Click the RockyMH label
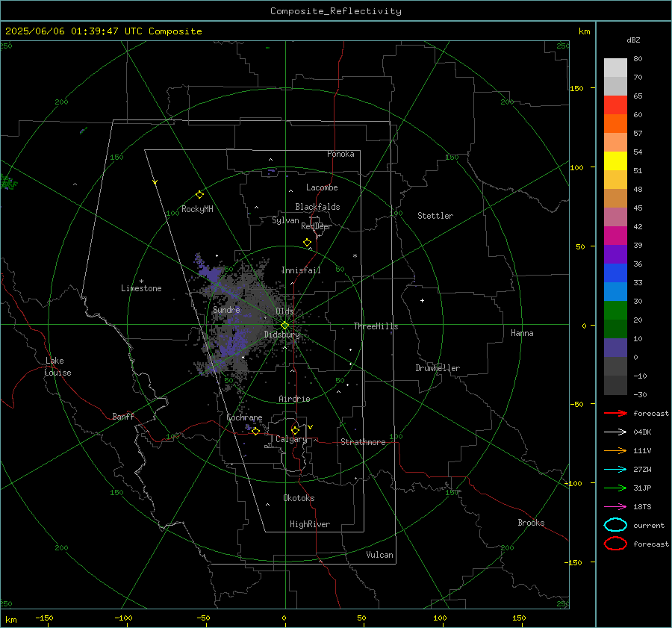 point(197,209)
